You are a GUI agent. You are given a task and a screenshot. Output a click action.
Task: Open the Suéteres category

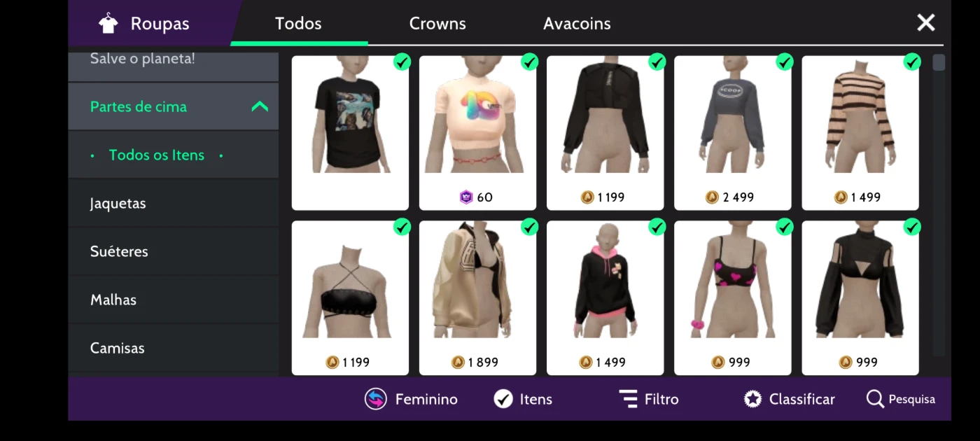click(174, 251)
